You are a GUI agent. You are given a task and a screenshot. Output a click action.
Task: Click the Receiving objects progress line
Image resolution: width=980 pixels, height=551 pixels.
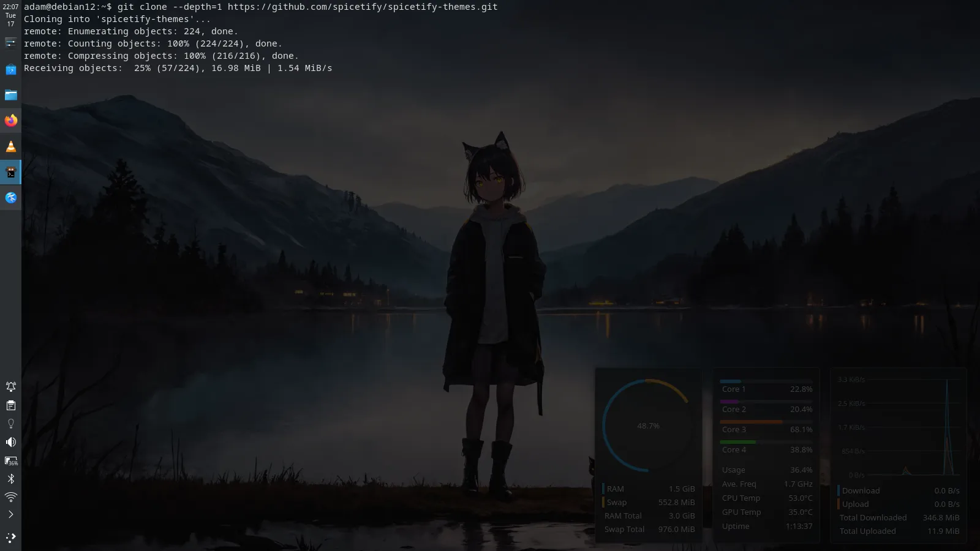[178, 68]
